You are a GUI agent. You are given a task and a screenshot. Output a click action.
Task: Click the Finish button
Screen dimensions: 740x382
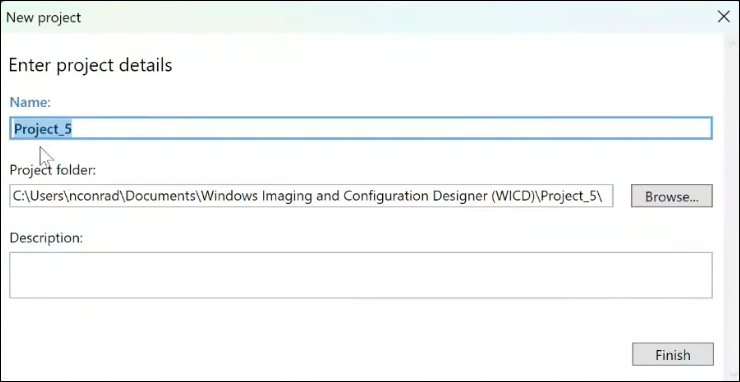point(673,354)
